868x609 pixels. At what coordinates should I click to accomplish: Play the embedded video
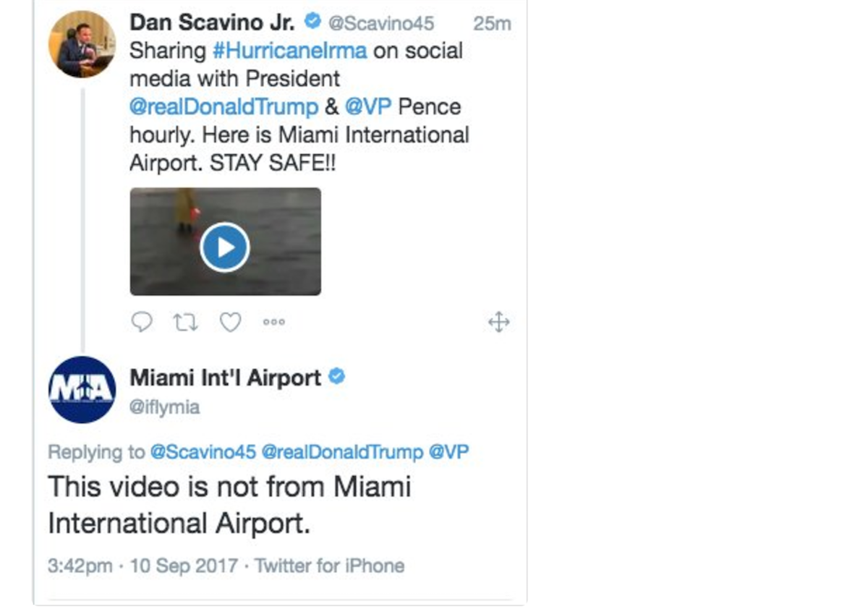(x=225, y=247)
